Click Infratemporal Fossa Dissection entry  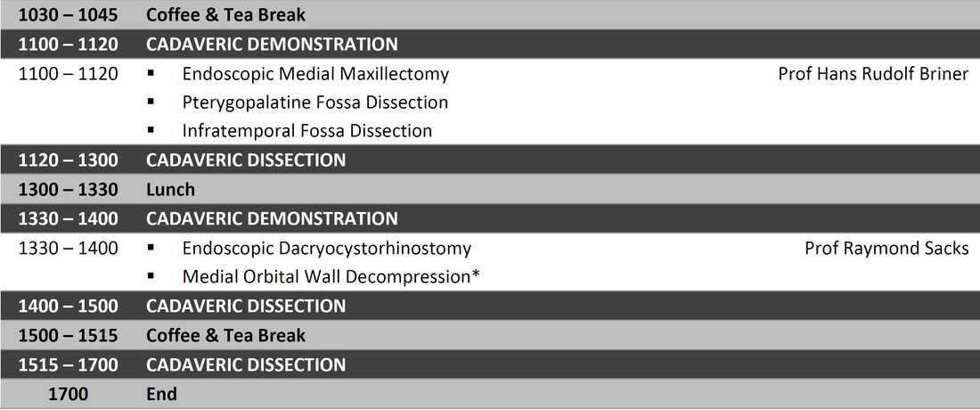[306, 131]
